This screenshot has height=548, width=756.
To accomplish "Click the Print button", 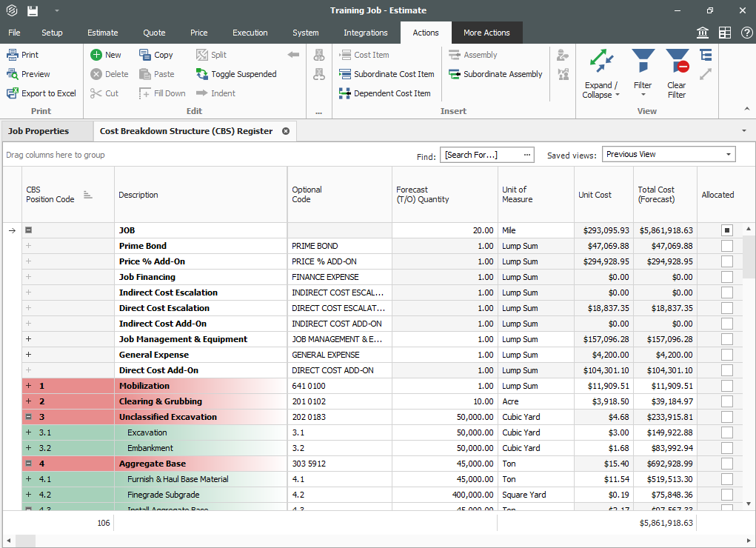I will click(x=25, y=54).
